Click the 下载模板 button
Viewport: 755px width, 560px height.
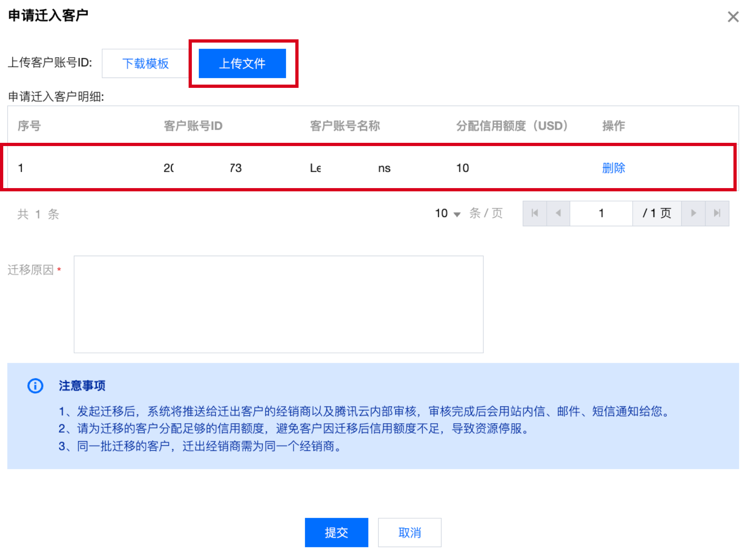click(145, 63)
